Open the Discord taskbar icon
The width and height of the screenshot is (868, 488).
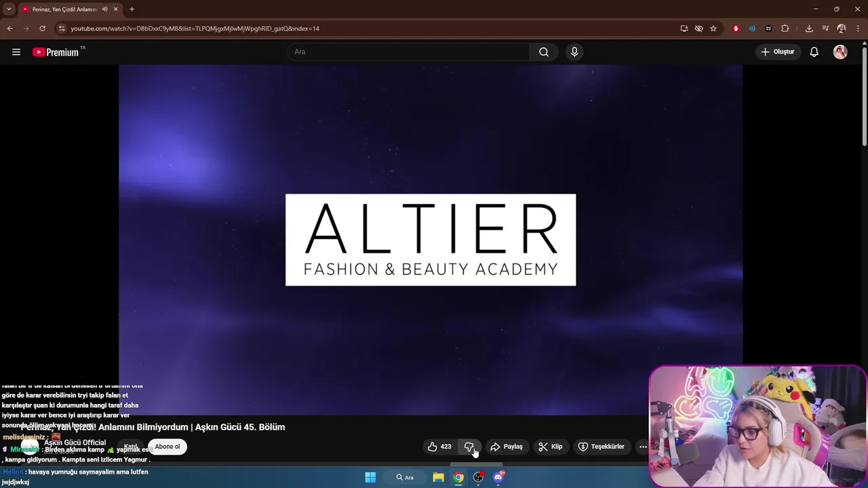coord(498,477)
